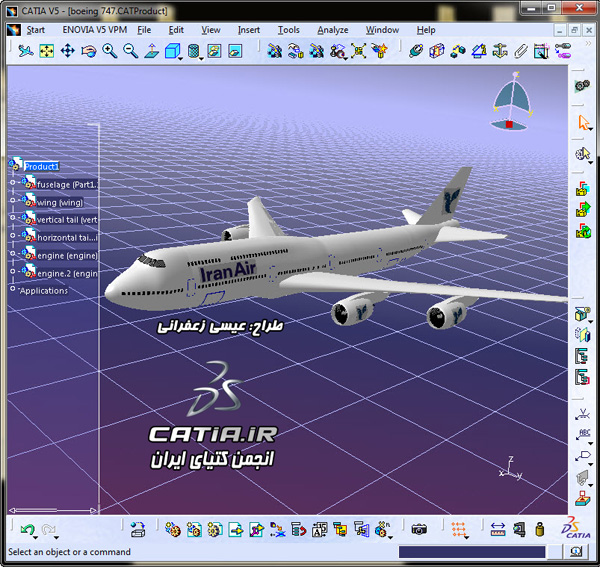Open the Help menu

(x=426, y=30)
